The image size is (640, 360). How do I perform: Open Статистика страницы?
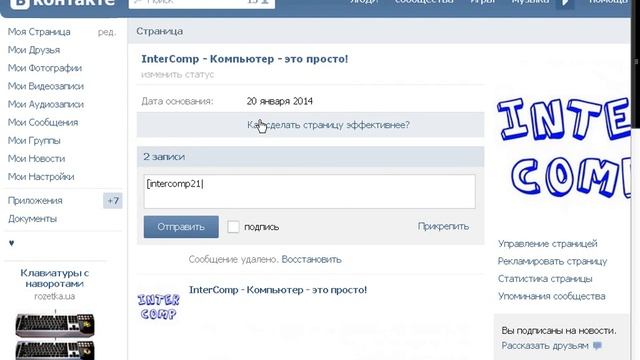[x=545, y=279]
